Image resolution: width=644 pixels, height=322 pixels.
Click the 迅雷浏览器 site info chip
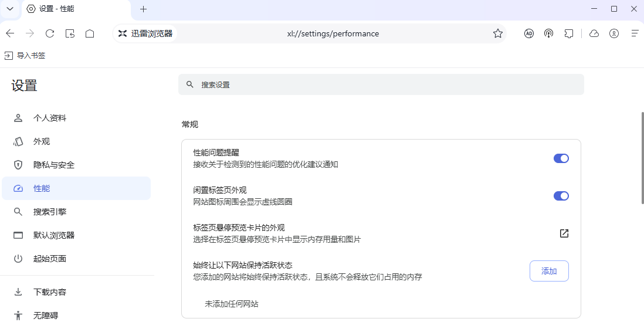pos(145,33)
